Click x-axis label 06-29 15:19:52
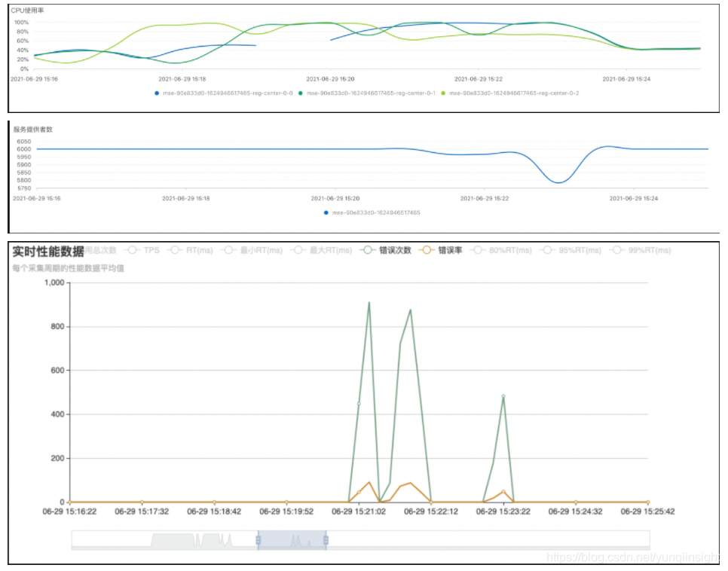The height and width of the screenshot is (571, 728). (286, 511)
